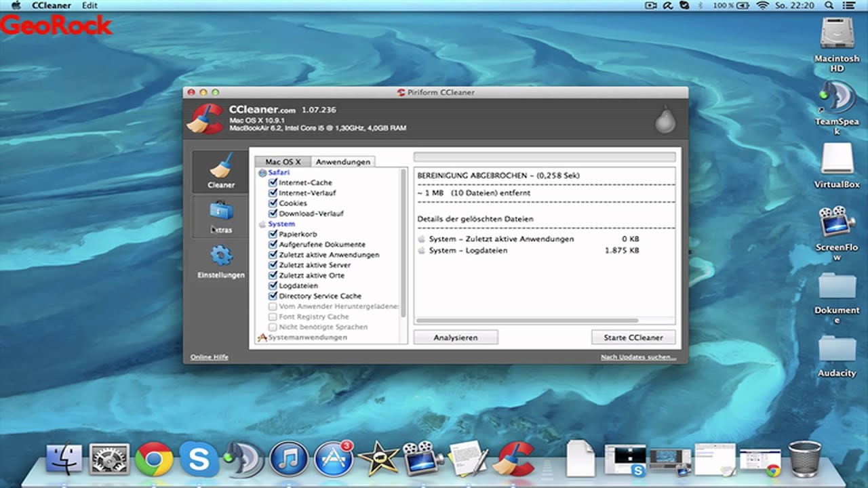Viewport: 868px width, 488px height.
Task: Launch Google Chrome from the Dock
Action: (154, 460)
